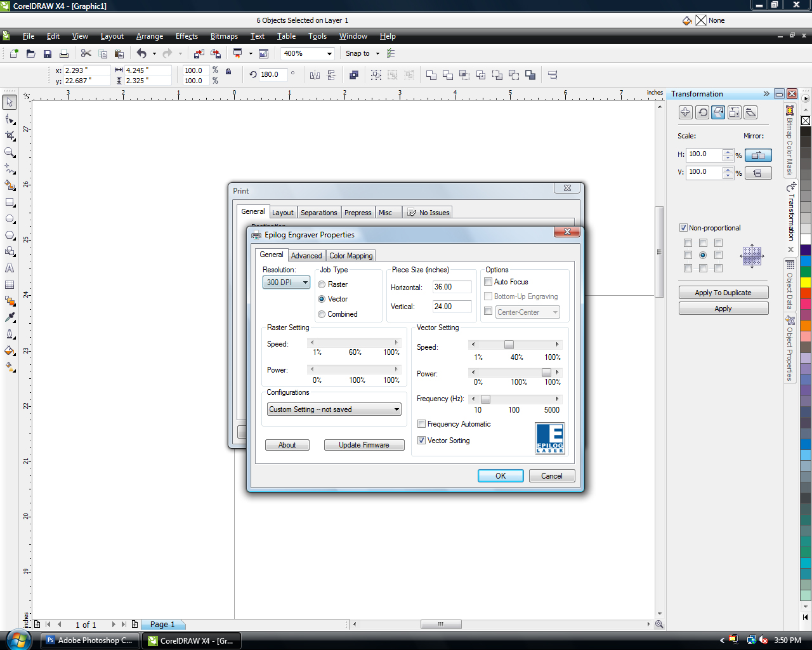Switch to the Advanced tab
The image size is (812, 650).
click(x=306, y=256)
